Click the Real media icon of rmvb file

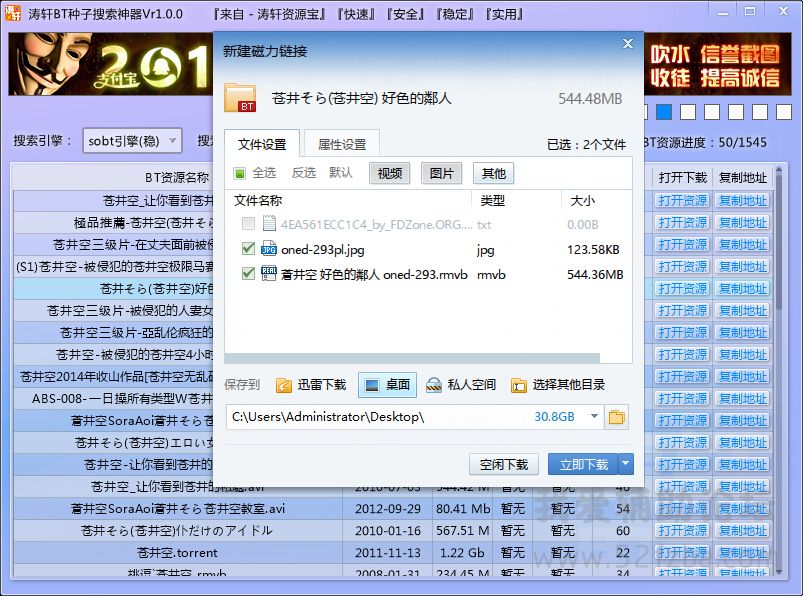[x=269, y=274]
